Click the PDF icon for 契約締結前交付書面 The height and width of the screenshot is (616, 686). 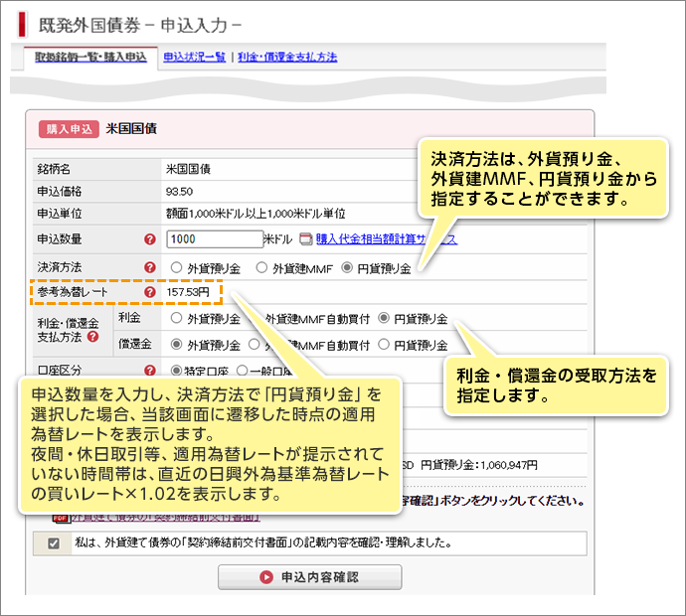coord(60,517)
